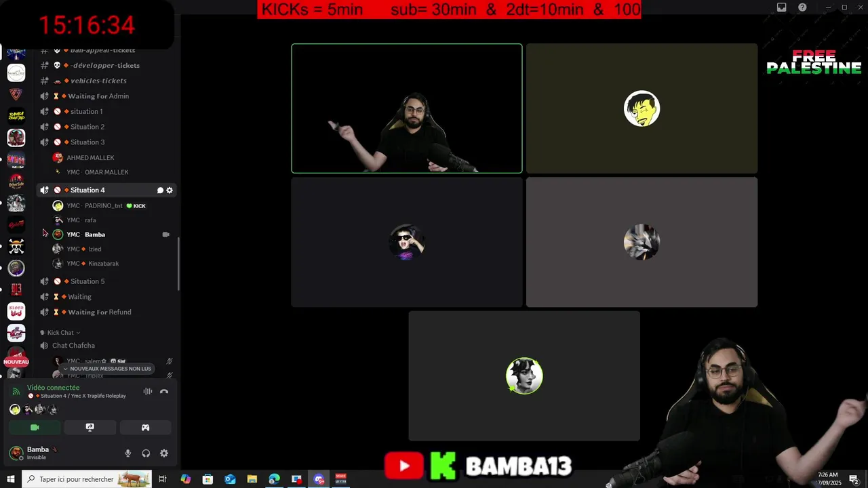868x488 pixels.
Task: Disconnect from the voice call
Action: point(164,391)
